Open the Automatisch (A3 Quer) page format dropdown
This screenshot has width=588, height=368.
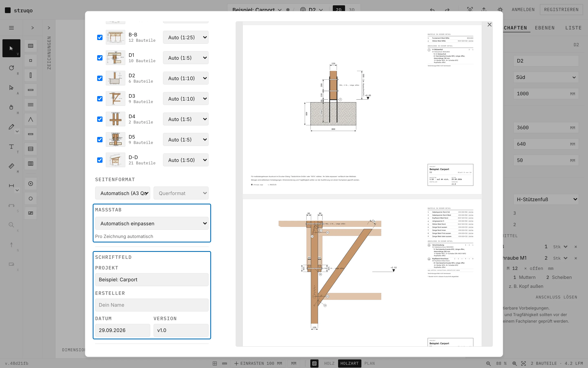point(123,193)
